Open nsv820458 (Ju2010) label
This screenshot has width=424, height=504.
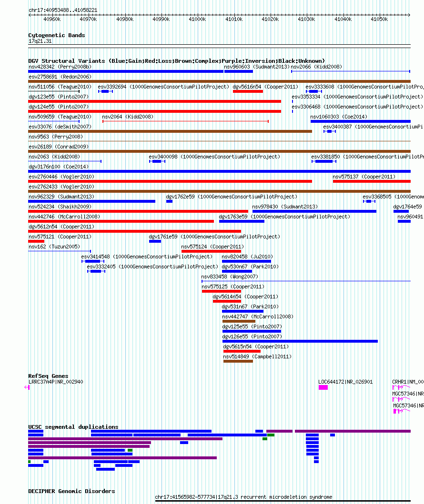coord(247,257)
